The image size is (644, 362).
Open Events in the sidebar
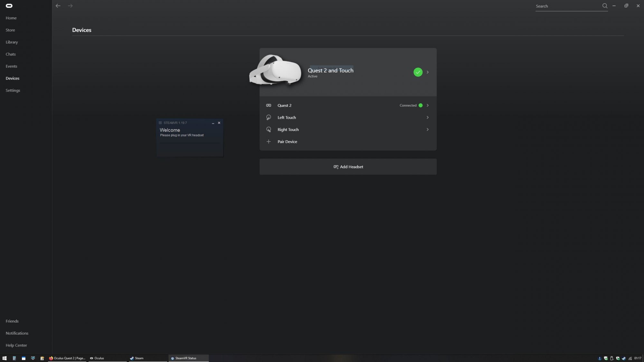[12, 66]
